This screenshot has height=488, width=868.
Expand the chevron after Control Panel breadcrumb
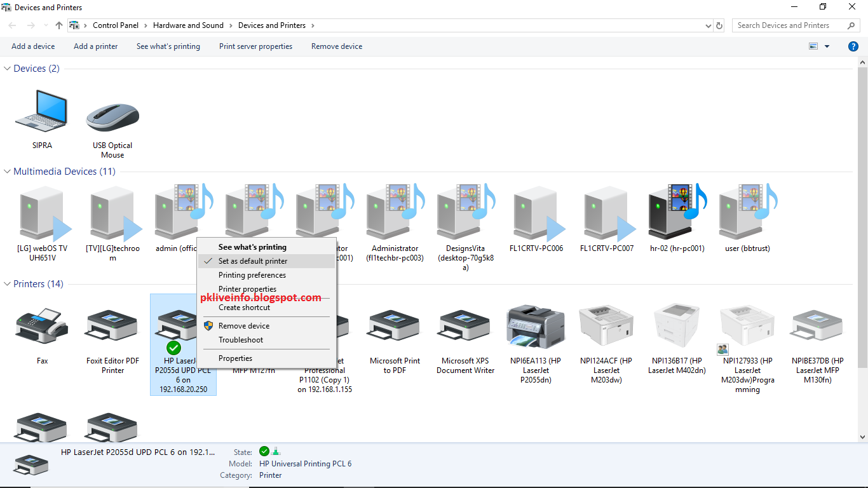[146, 25]
